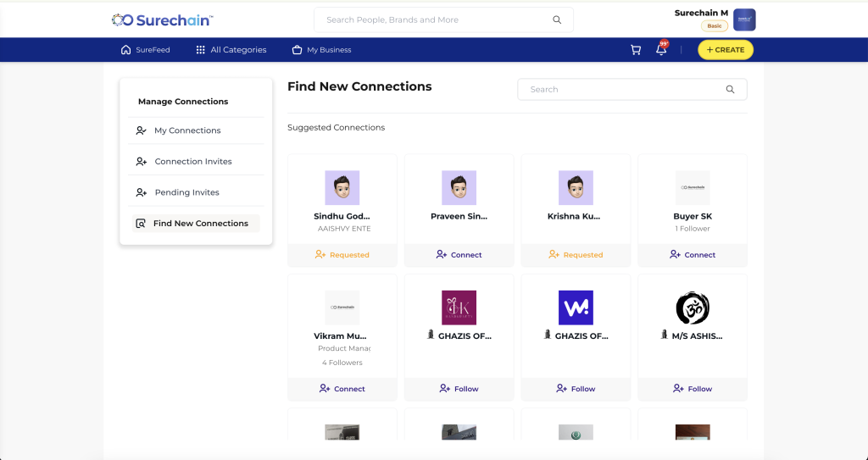Open the maroon GHAZIS OF... logo

[x=459, y=308]
